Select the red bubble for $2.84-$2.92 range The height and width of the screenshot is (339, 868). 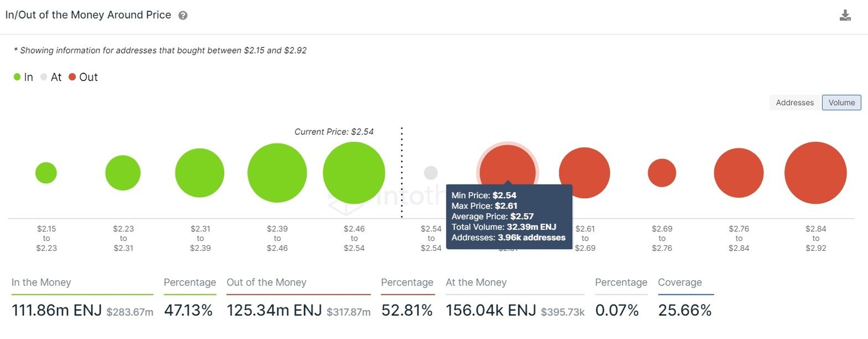coord(815,172)
